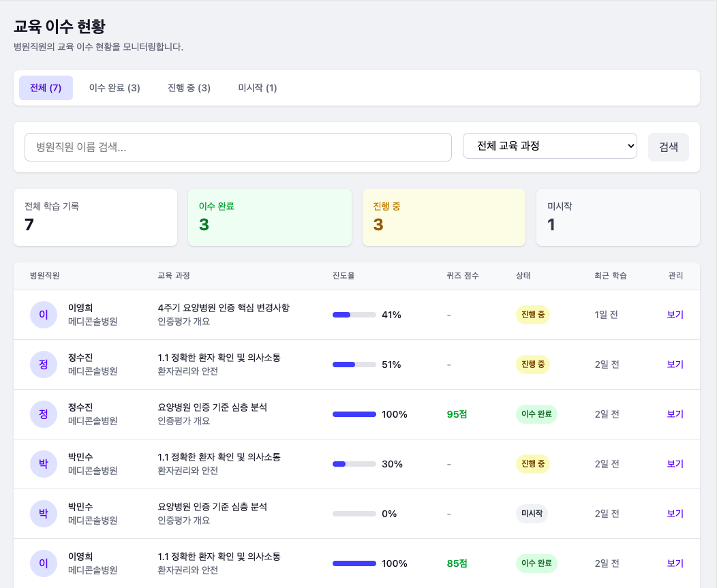Screen dimensions: 717x588
Task: Switch to the 진행 중 (3) tab
Action: (x=188, y=87)
